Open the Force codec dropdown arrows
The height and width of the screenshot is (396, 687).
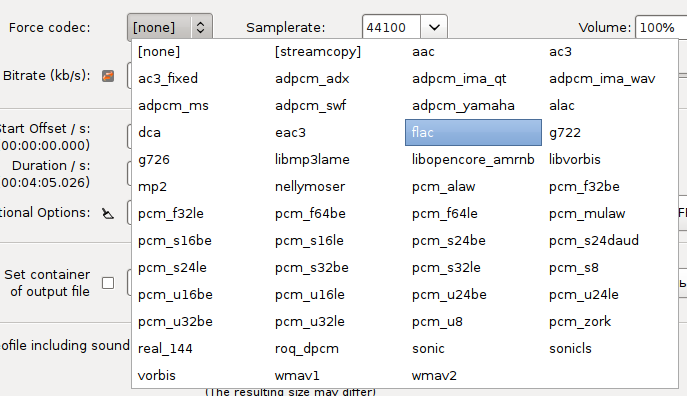point(200,28)
